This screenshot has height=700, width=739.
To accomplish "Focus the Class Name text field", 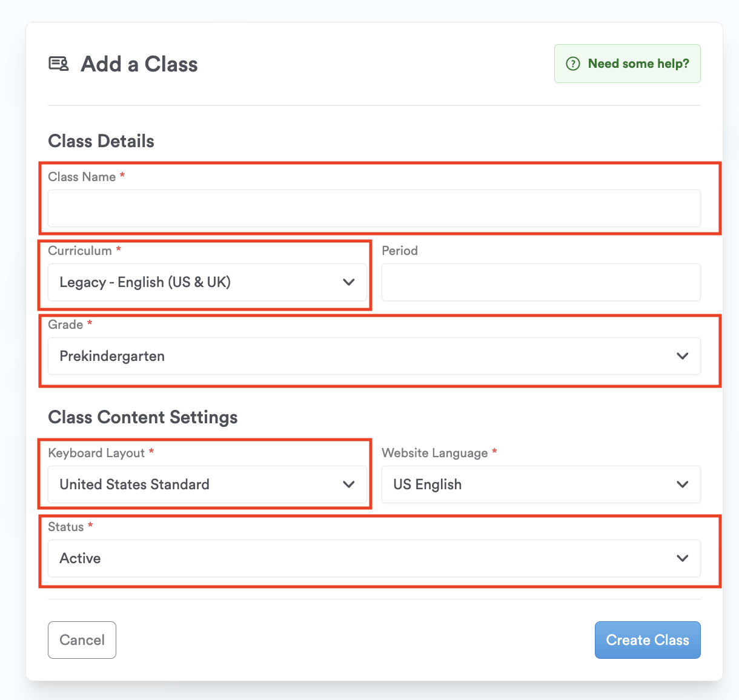I will pos(374,208).
